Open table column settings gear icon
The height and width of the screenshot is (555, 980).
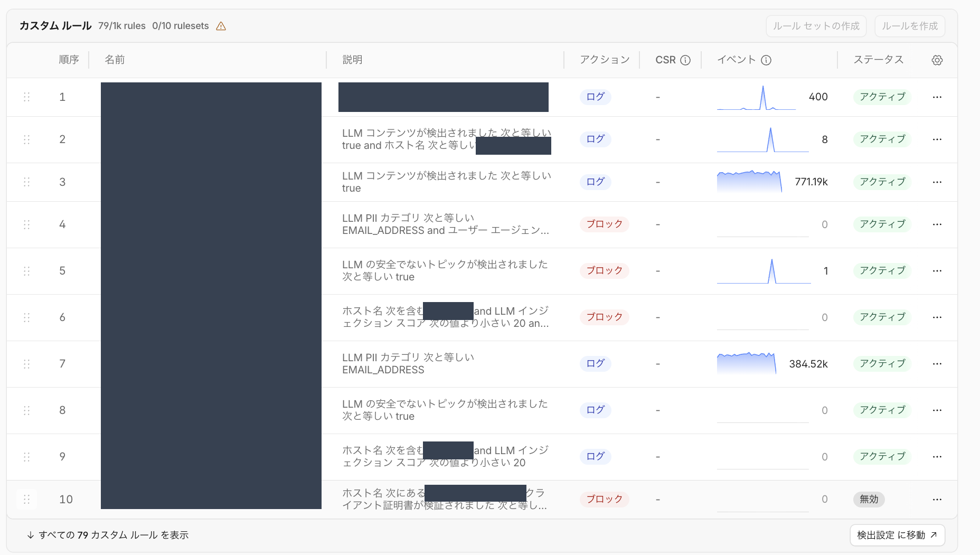(x=937, y=60)
